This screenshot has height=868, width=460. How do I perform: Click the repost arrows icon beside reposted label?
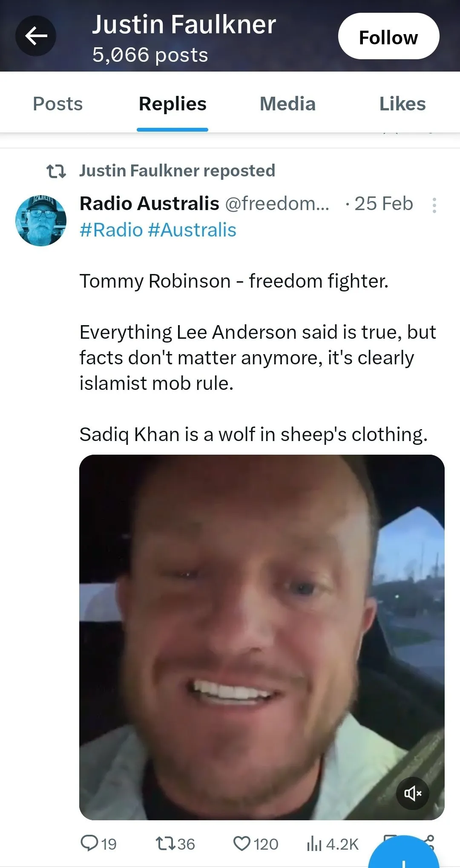click(56, 171)
